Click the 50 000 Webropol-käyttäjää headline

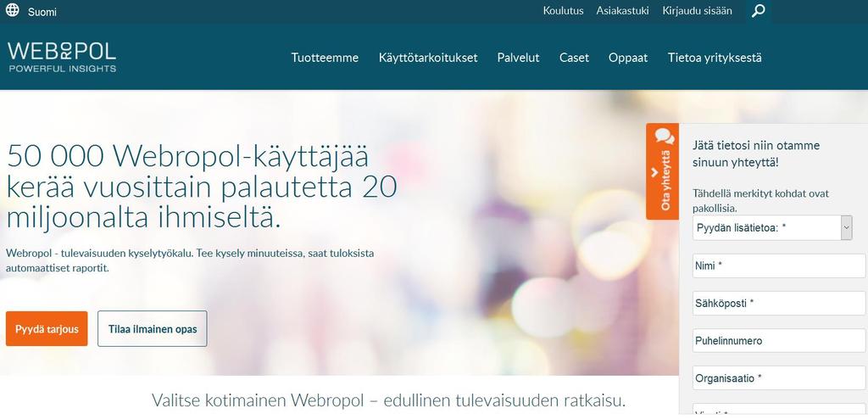tap(202, 187)
